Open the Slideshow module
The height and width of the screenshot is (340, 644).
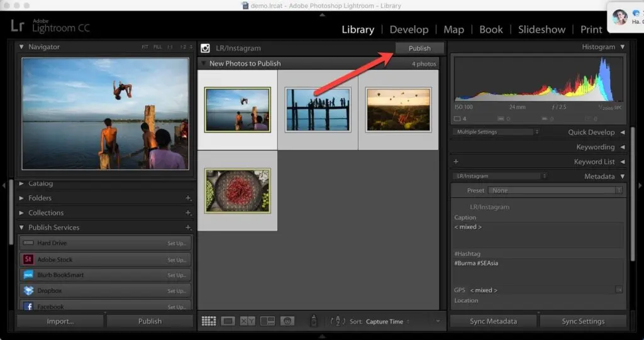(x=541, y=30)
